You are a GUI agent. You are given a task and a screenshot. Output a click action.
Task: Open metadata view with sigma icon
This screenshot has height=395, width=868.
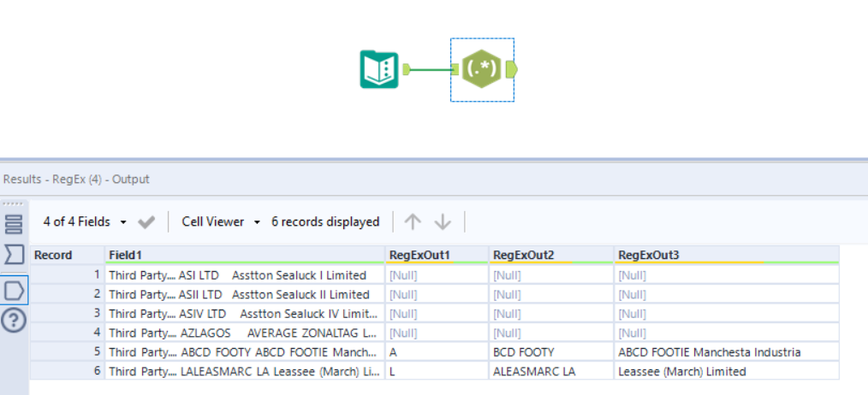[14, 255]
